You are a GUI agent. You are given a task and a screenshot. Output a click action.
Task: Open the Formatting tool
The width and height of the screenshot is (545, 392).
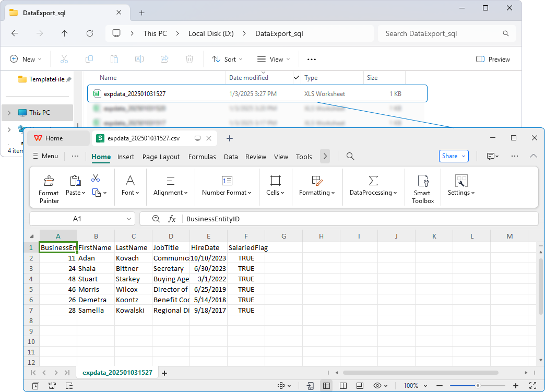pyautogui.click(x=317, y=185)
